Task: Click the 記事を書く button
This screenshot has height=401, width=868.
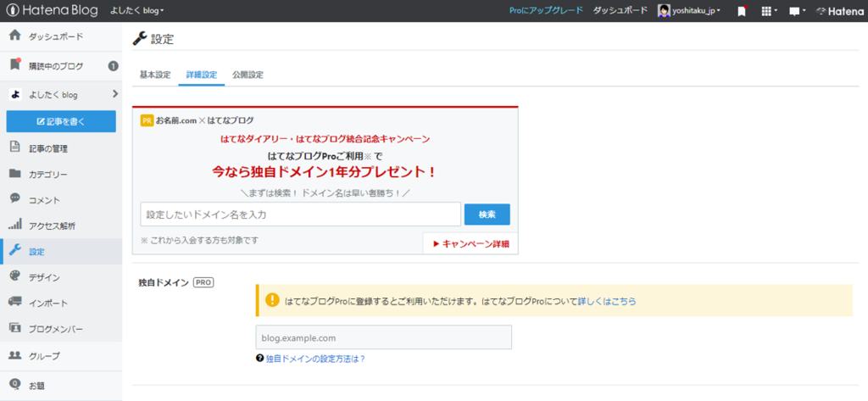Action: point(61,121)
